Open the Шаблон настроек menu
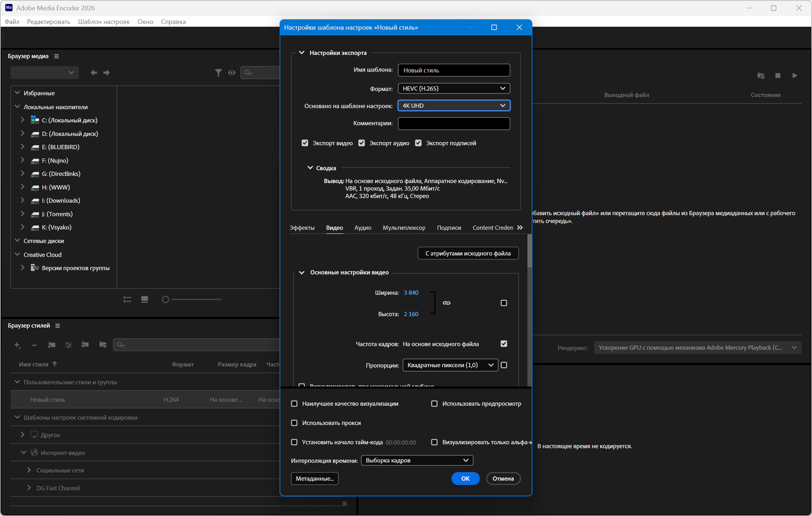 point(104,22)
